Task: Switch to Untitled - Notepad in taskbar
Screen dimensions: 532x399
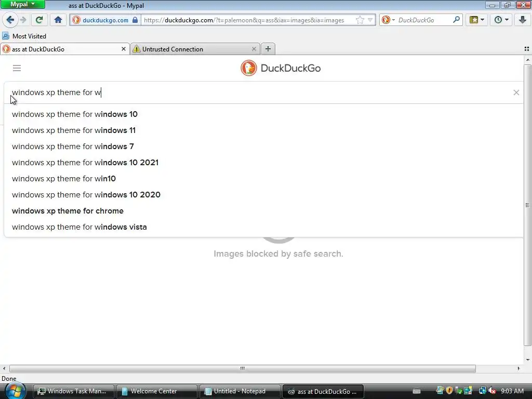Action: pyautogui.click(x=240, y=391)
